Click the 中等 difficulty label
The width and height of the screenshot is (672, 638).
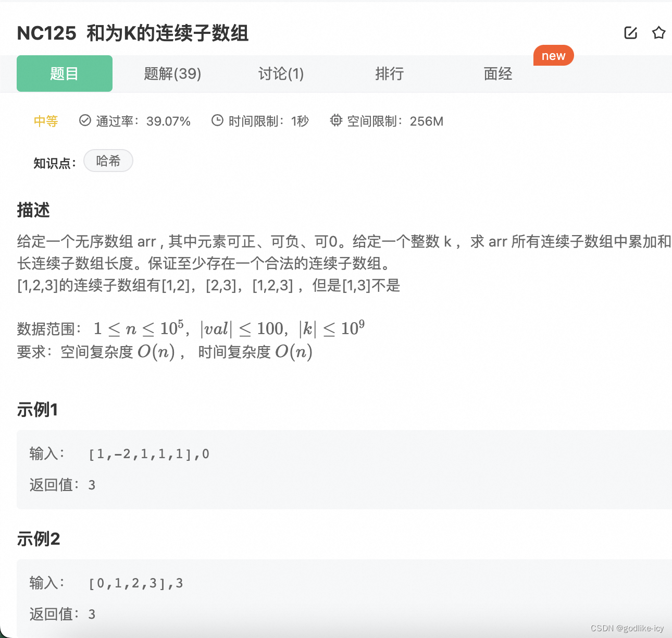[46, 121]
